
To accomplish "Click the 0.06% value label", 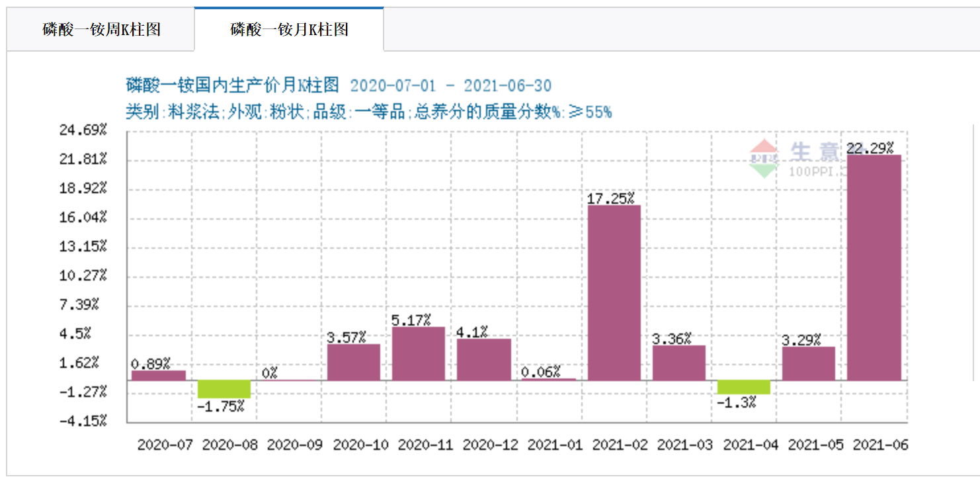I will (541, 372).
